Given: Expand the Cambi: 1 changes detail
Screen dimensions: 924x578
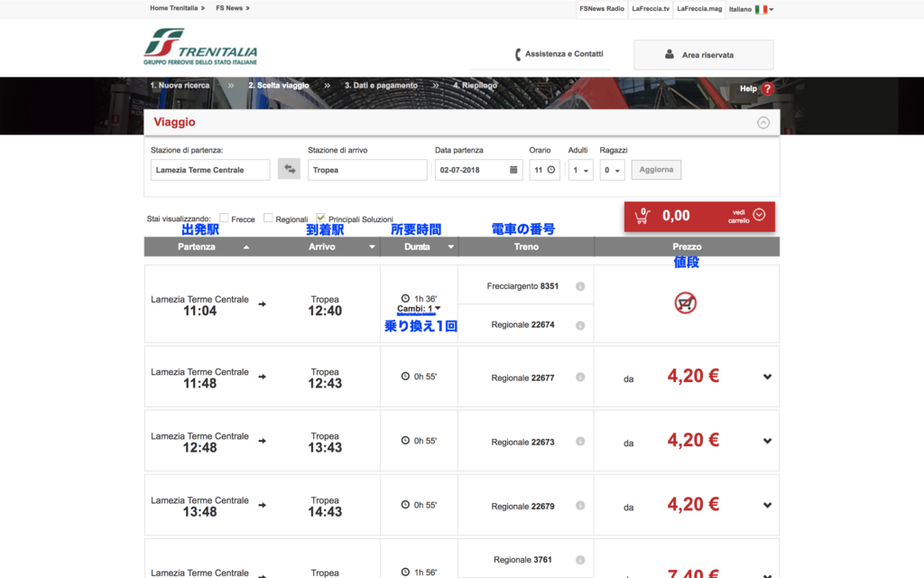Looking at the screenshot, I should [419, 309].
